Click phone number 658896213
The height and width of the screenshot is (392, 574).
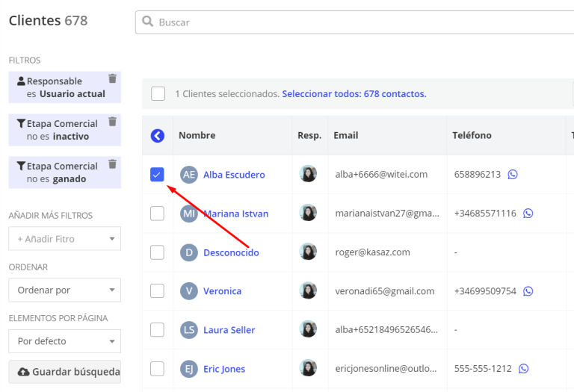click(x=478, y=175)
